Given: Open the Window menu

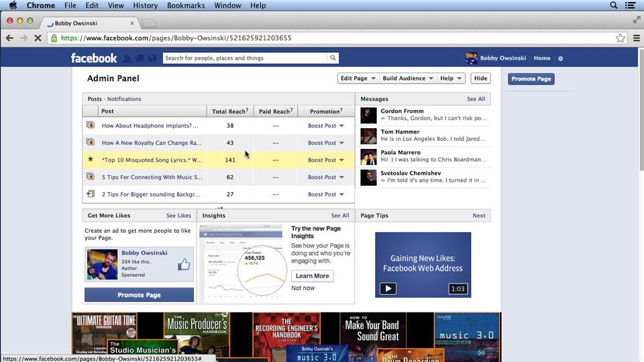Looking at the screenshot, I should pos(227,5).
